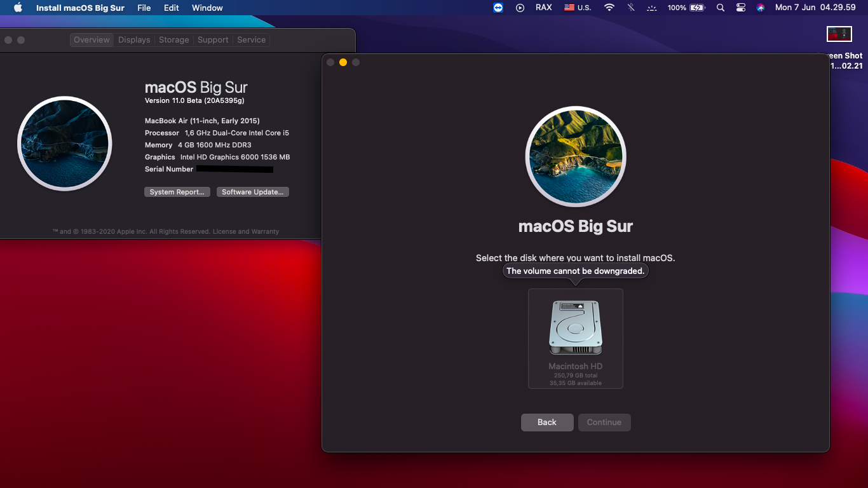Open the File menu
Viewport: 868px width, 488px height.
coord(144,8)
